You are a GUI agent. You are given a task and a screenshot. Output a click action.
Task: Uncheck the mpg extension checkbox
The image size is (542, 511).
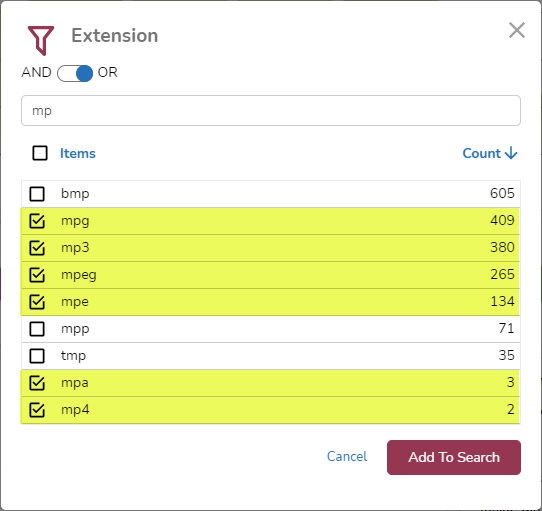tap(37, 221)
